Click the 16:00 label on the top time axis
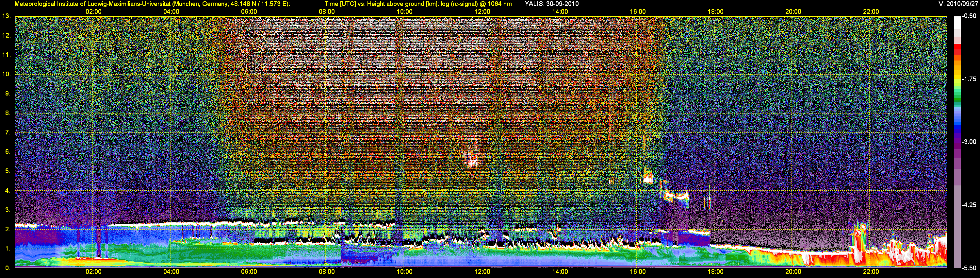This screenshot has width=980, height=278. 638,12
